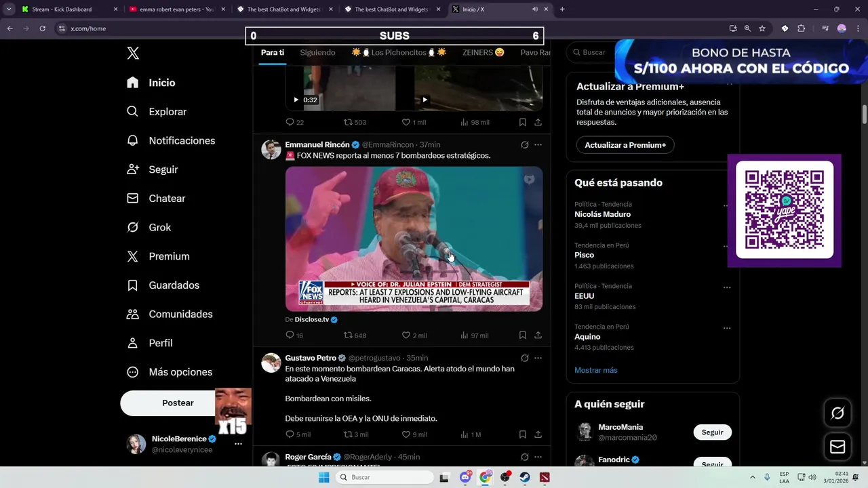Click the Postear button
Viewport: 868px width, 488px height.
178,403
